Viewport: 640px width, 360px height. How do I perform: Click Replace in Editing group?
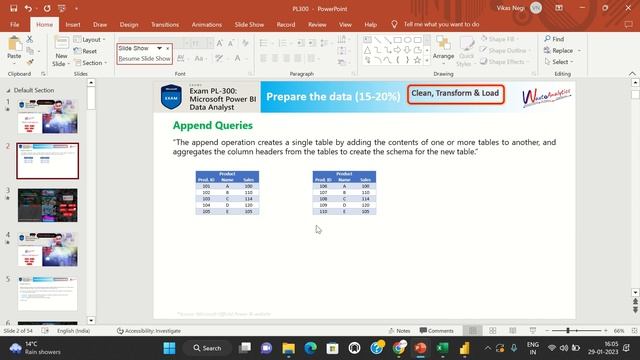pos(562,51)
